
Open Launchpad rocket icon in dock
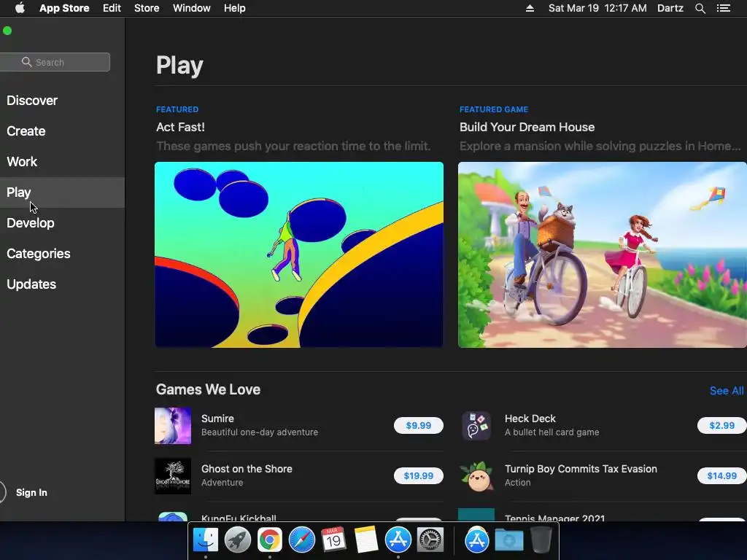[238, 540]
